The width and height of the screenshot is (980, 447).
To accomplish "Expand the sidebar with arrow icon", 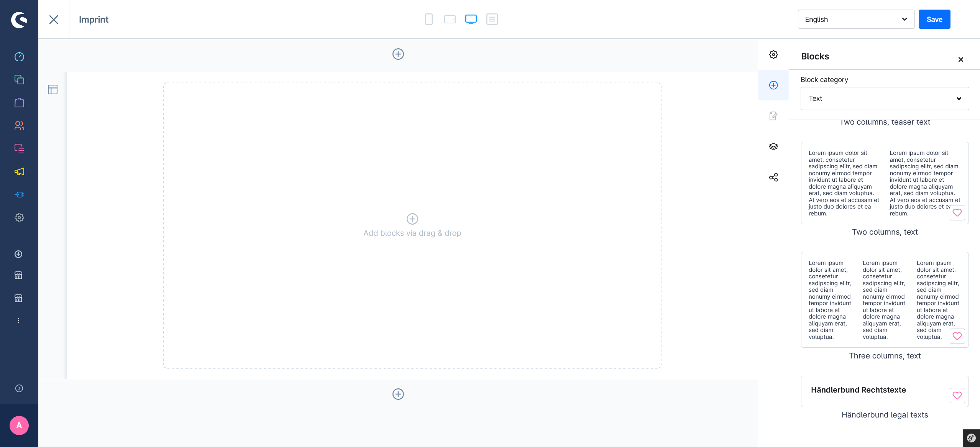I will [x=19, y=388].
